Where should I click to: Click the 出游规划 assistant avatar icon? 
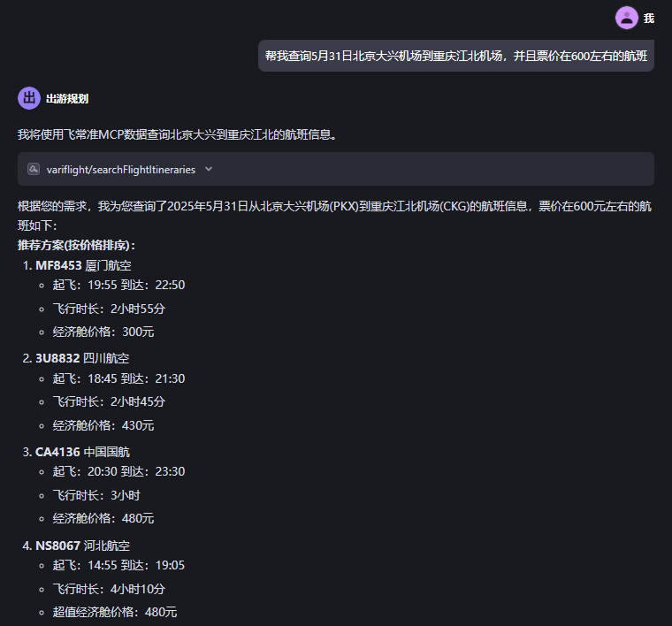(x=29, y=98)
